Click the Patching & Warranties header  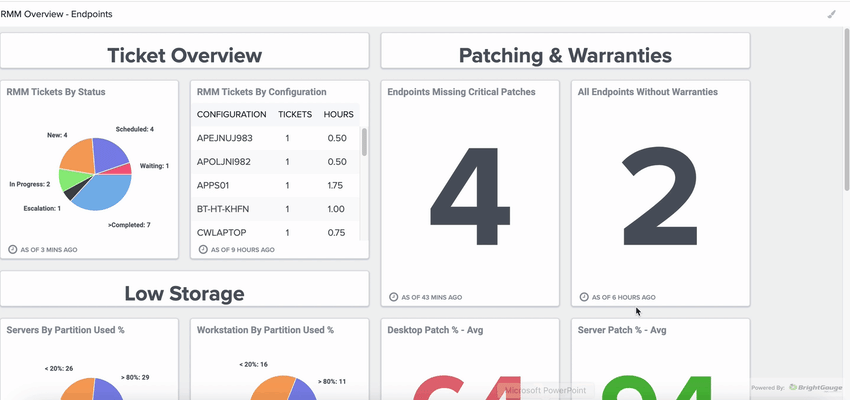tap(565, 55)
